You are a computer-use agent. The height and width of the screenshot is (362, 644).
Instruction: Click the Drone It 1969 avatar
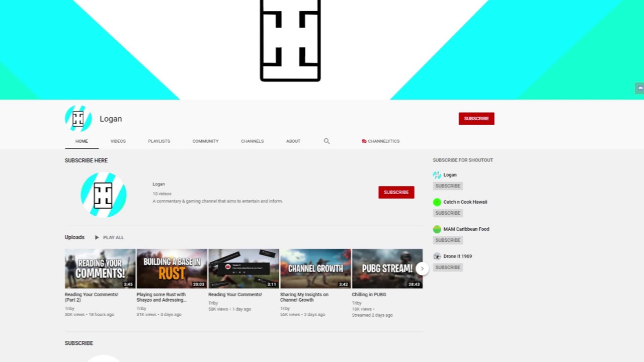pos(437,256)
